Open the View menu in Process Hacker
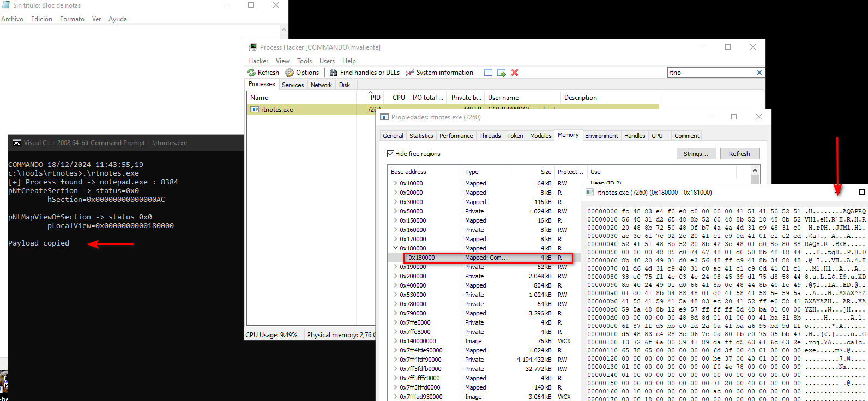 pyautogui.click(x=282, y=61)
